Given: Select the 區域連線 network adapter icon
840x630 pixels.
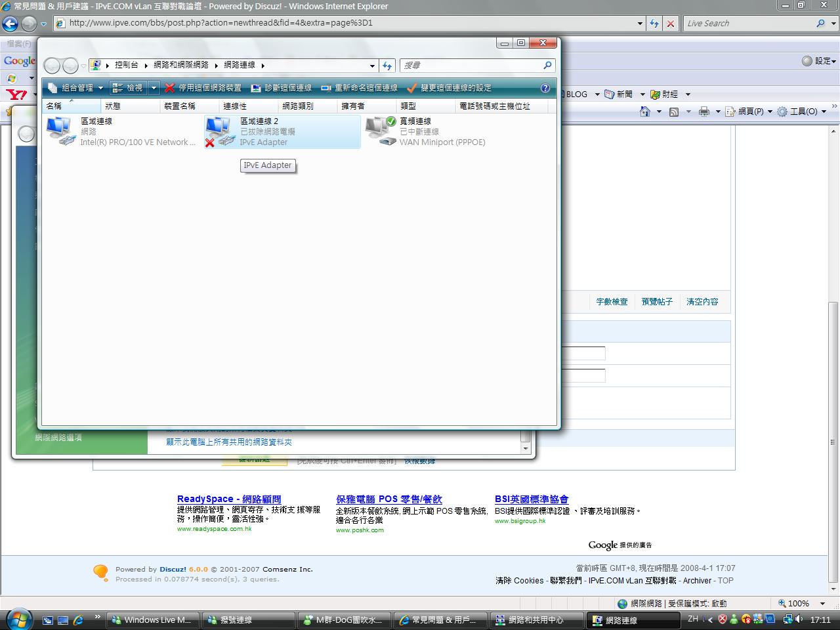Looking at the screenshot, I should 61,131.
